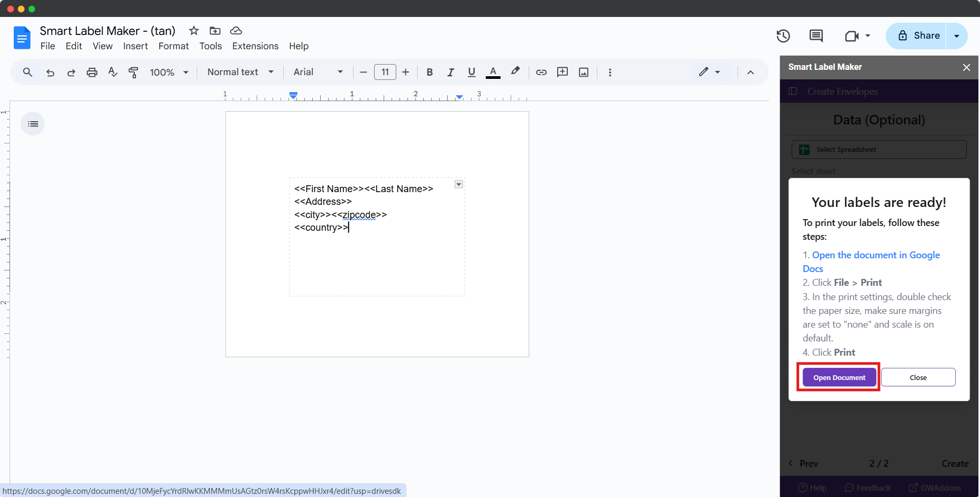This screenshot has width=980, height=497.
Task: Click the sidebar panel icon beside Create Envelopes
Action: [793, 91]
